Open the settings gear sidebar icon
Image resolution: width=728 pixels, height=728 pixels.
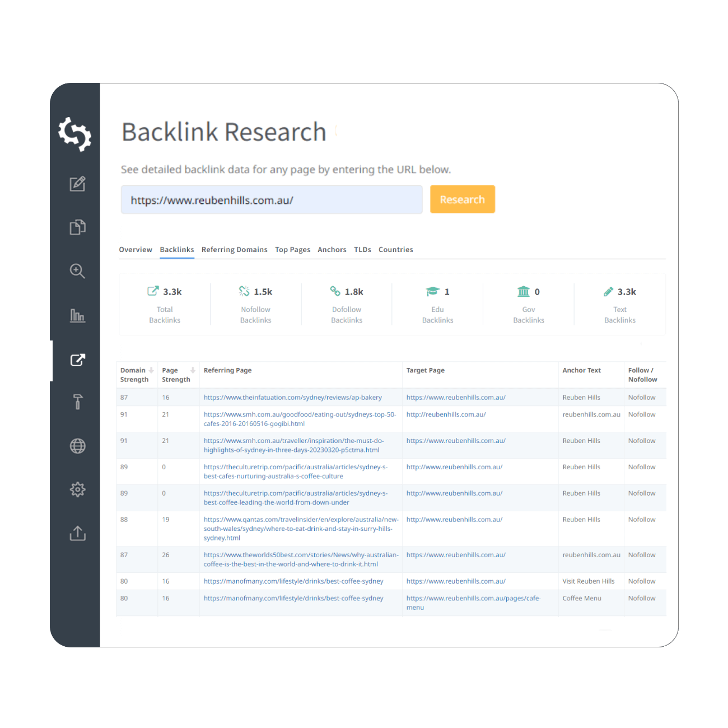coord(77,489)
